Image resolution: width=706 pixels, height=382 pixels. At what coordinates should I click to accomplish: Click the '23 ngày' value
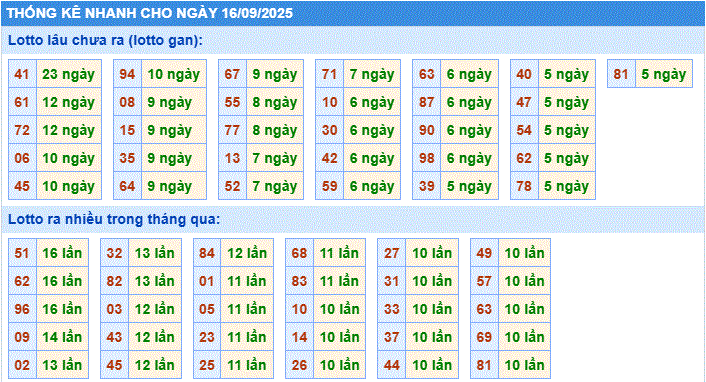(69, 74)
